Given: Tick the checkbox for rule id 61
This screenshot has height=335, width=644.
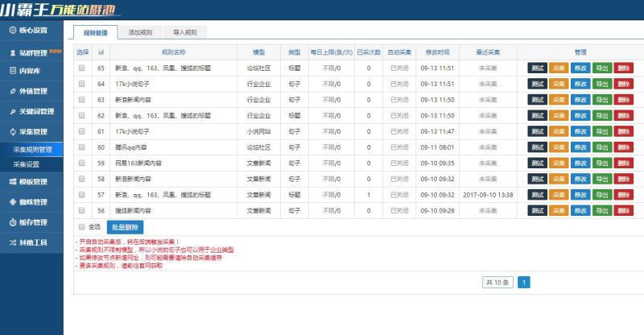Looking at the screenshot, I should tap(82, 131).
